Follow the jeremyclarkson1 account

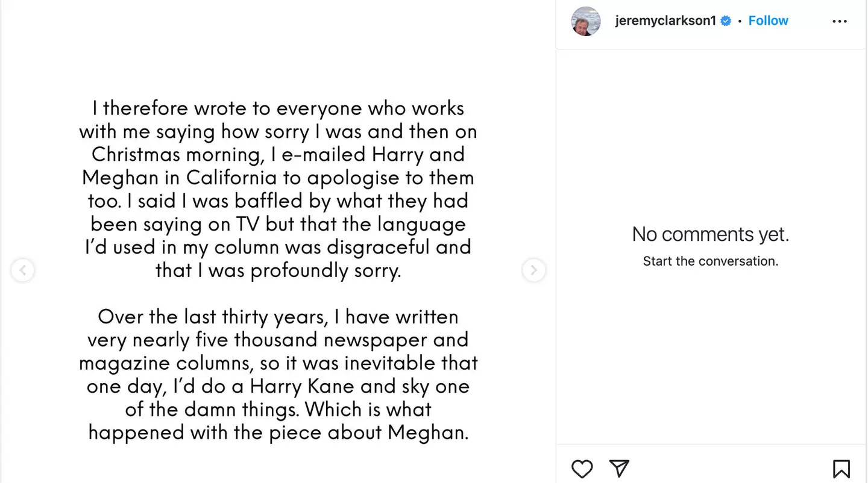click(x=768, y=21)
